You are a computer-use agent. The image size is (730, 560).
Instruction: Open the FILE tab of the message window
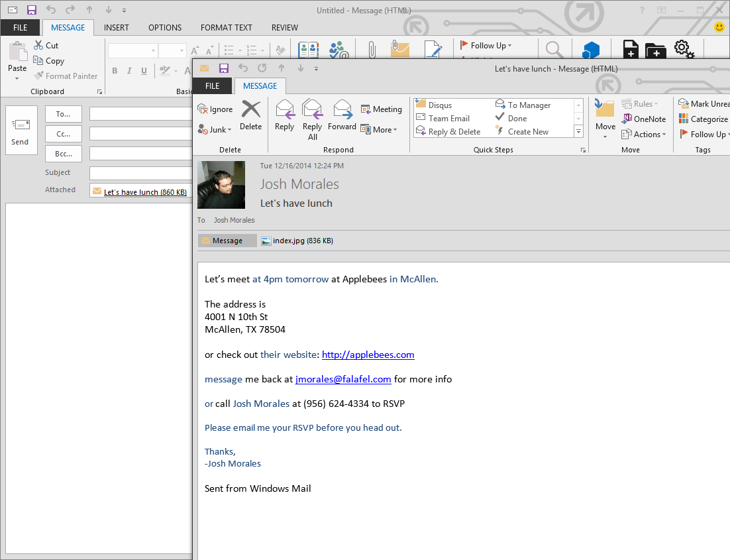212,85
